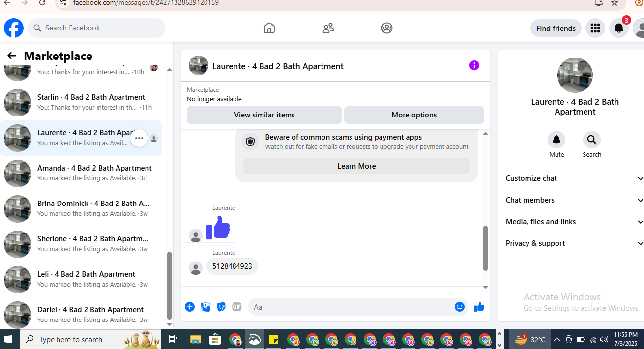Click the browser bookmark star icon

point(615,3)
